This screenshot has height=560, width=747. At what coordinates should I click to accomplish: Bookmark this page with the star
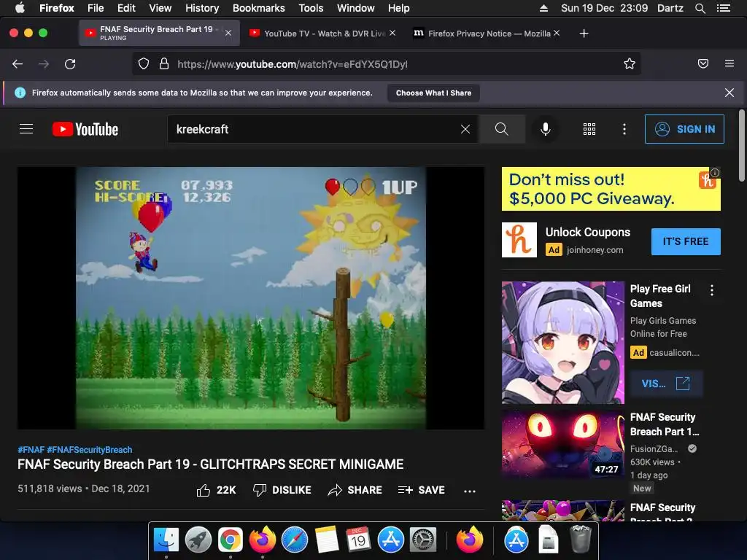click(630, 64)
